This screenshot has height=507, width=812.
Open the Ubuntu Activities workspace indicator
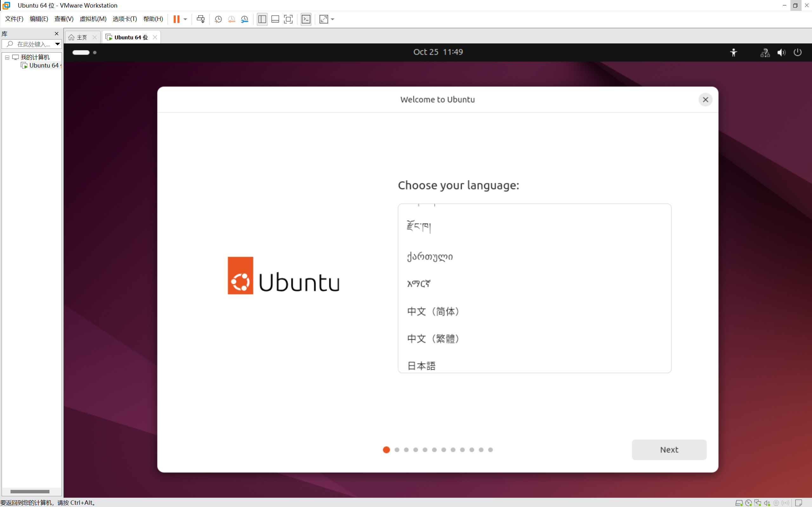[x=84, y=52]
